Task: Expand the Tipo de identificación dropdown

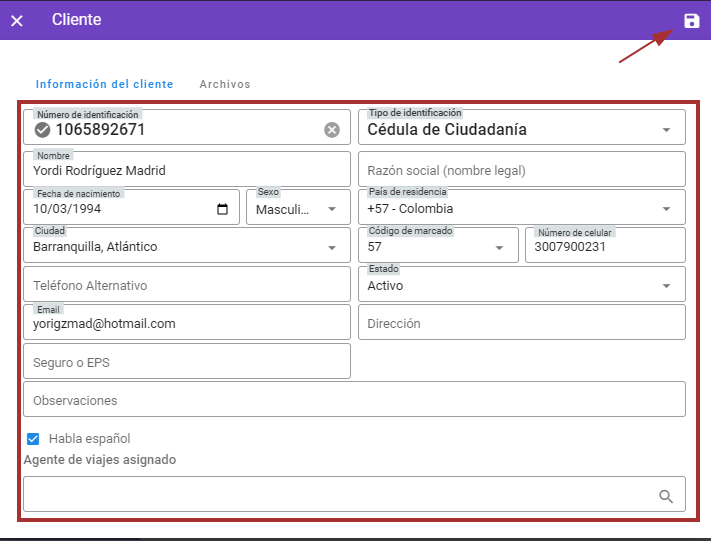Action: 666,130
